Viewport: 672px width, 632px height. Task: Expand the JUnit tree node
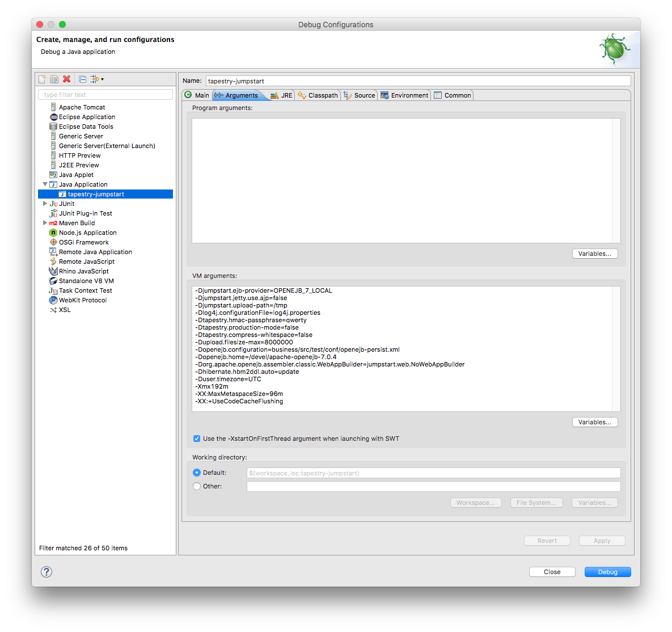click(45, 204)
